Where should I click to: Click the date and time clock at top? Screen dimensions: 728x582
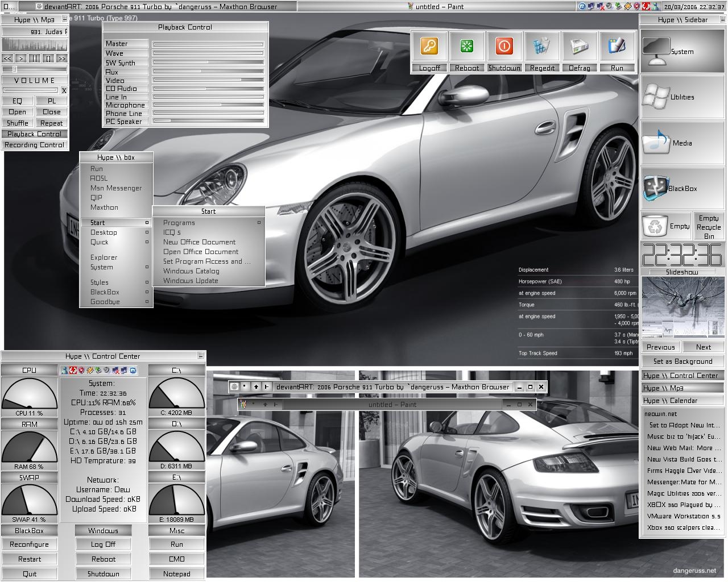pyautogui.click(x=694, y=7)
